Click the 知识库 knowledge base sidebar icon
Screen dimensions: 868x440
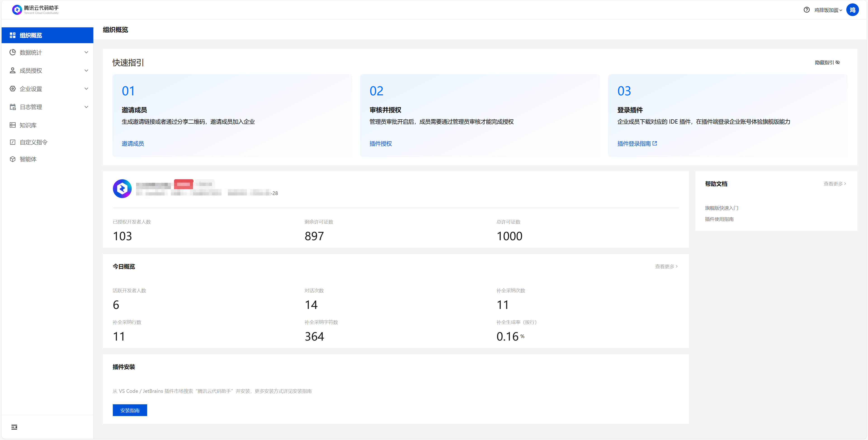[x=13, y=125]
